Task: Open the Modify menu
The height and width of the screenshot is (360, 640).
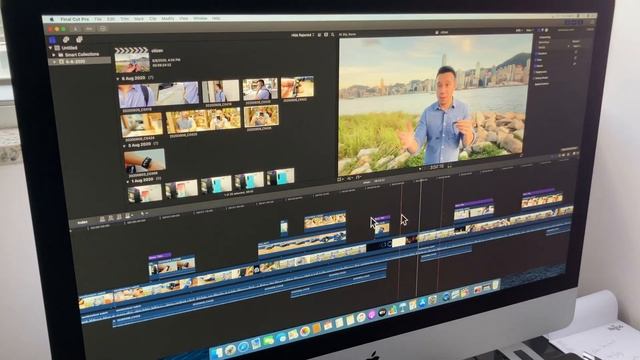Action: point(168,19)
